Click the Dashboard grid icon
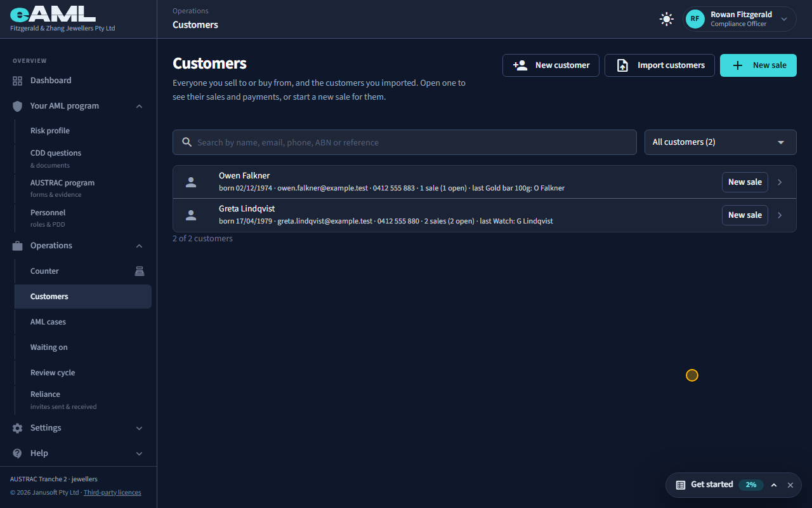Viewport: 812px width, 508px height. pyautogui.click(x=18, y=81)
